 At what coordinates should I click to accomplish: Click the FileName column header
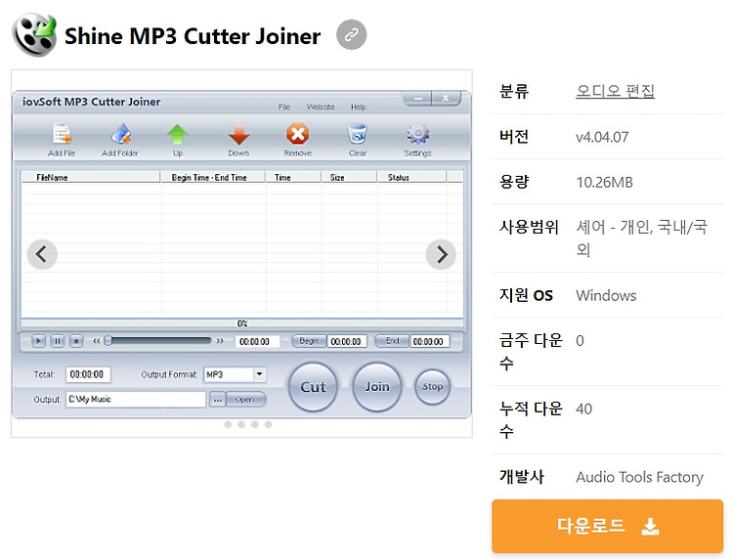[90, 177]
